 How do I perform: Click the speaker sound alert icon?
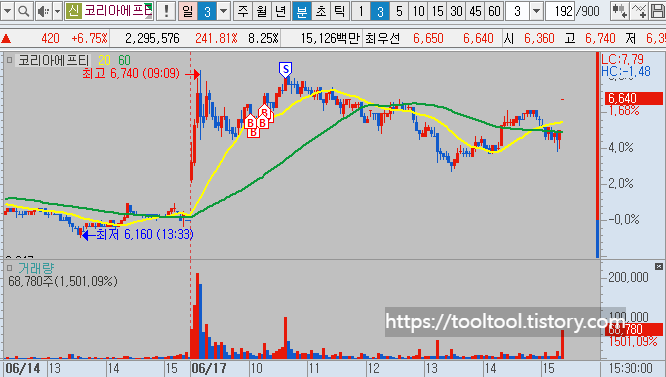point(43,11)
